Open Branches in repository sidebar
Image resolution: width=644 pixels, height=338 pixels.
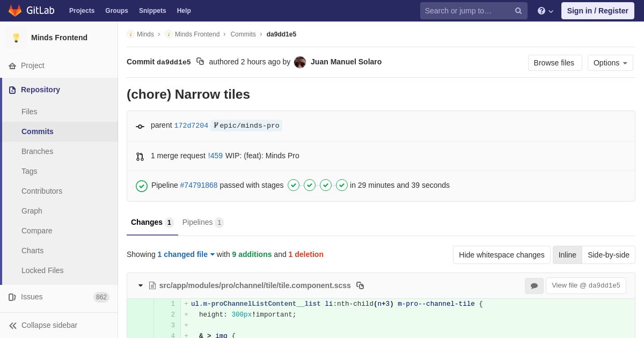[37, 151]
